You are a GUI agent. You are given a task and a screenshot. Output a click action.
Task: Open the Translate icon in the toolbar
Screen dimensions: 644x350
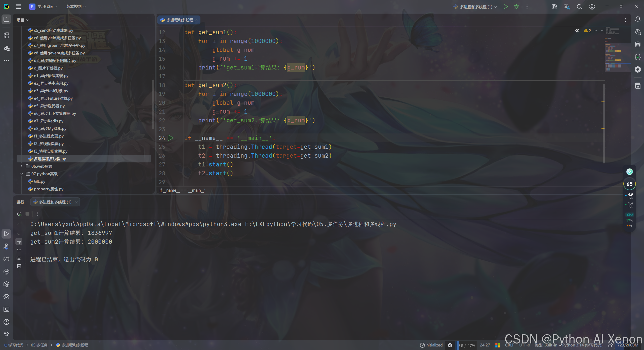click(x=567, y=7)
